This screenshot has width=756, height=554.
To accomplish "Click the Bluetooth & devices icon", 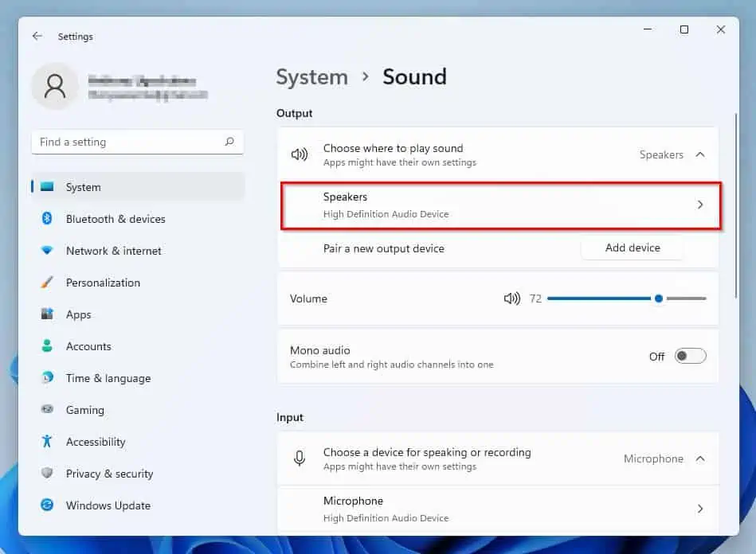I will 47,219.
